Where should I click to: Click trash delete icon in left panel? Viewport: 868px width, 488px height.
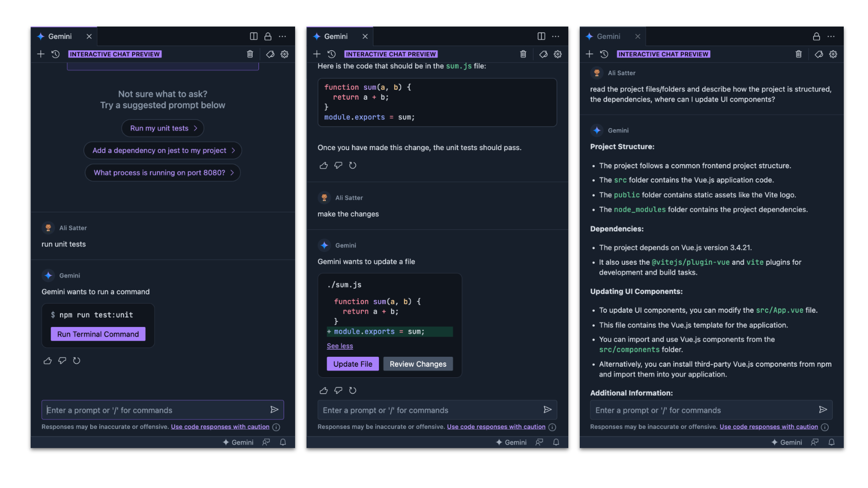click(x=250, y=54)
